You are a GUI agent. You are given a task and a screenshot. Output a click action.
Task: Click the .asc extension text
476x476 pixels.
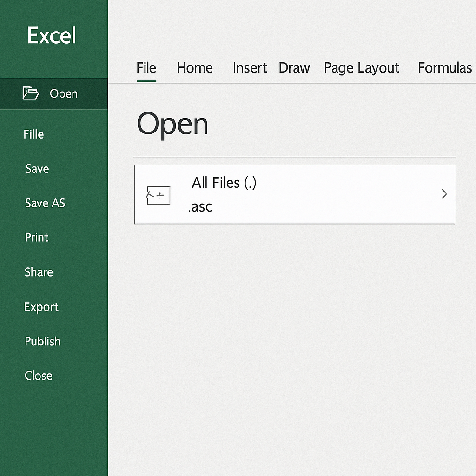click(x=200, y=207)
